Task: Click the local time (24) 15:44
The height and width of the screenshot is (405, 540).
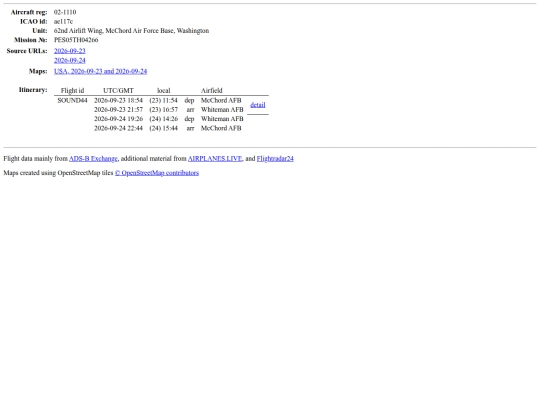Action: pyautogui.click(x=164, y=128)
